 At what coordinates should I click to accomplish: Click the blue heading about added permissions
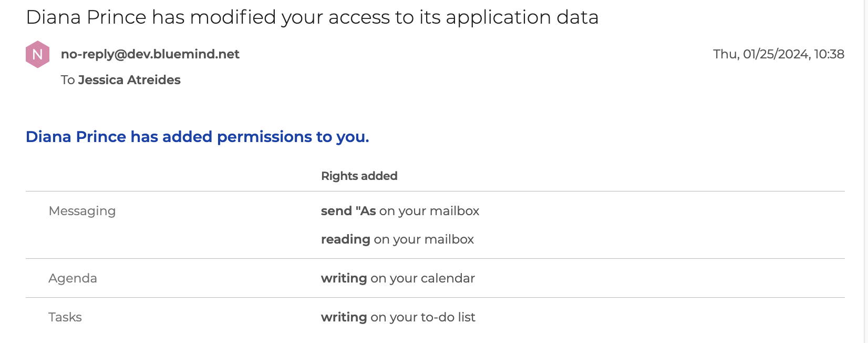coord(197,137)
